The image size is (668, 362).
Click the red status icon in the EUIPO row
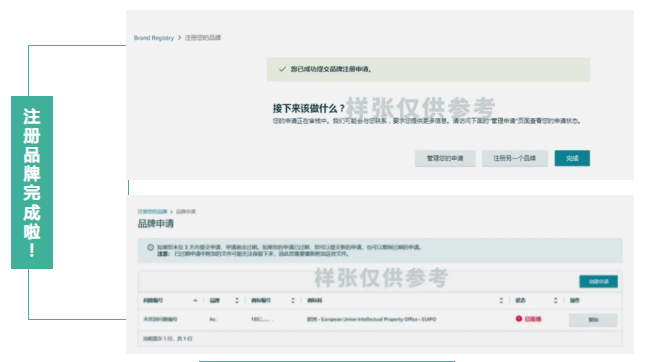click(518, 319)
